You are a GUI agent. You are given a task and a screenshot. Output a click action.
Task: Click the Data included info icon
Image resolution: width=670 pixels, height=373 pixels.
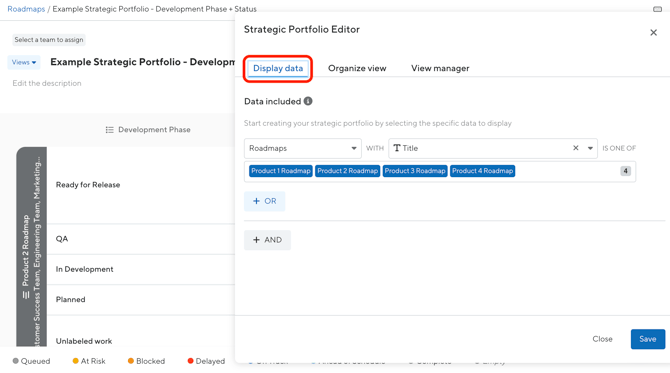pyautogui.click(x=308, y=101)
